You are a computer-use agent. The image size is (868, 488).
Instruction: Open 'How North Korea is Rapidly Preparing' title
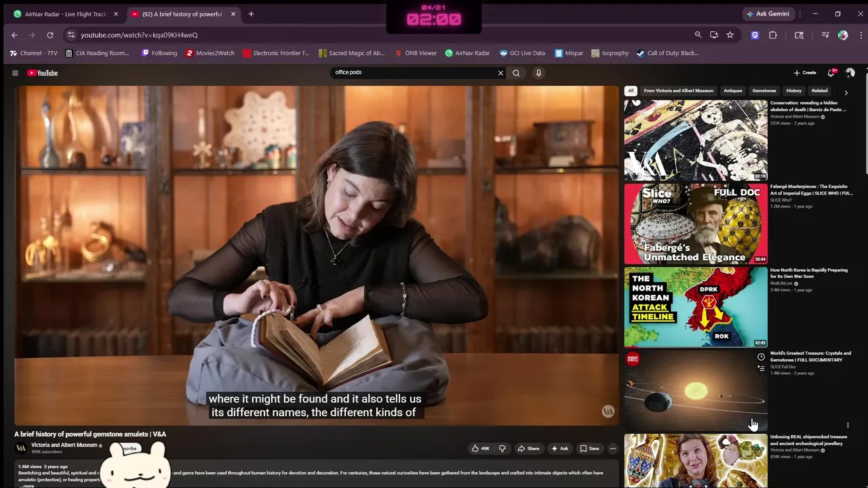809,273
